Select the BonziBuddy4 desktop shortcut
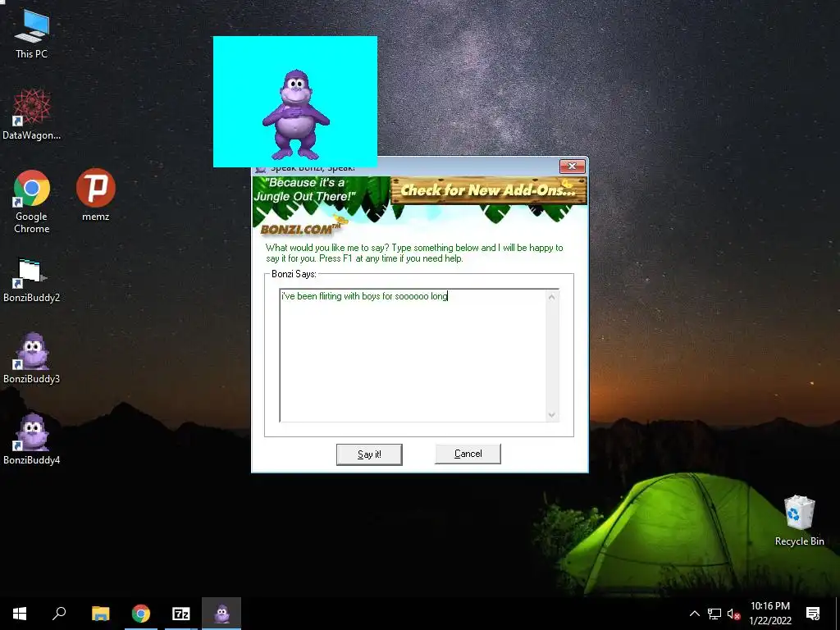The image size is (840, 630). click(x=32, y=440)
